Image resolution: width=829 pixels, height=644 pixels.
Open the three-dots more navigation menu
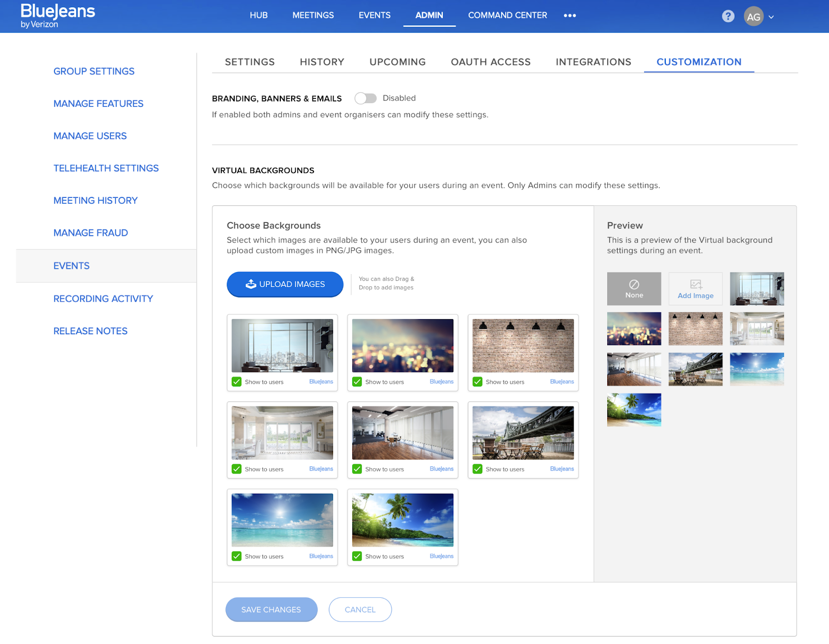pos(569,16)
